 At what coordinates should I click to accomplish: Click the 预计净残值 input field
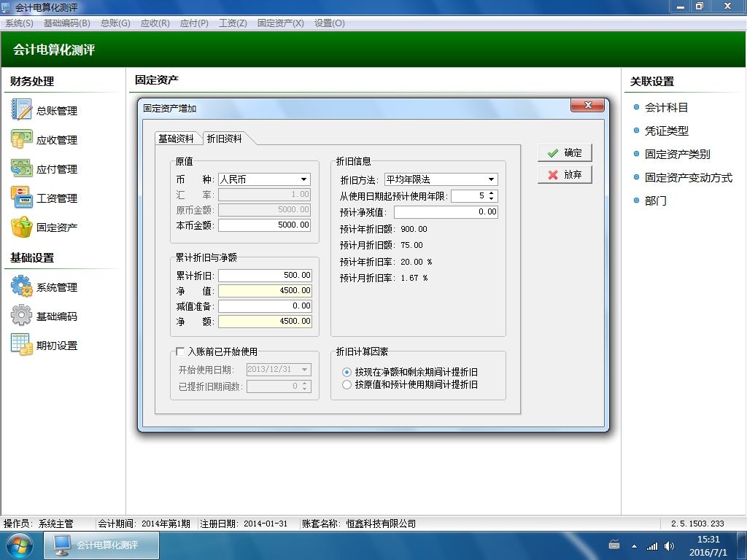point(446,212)
